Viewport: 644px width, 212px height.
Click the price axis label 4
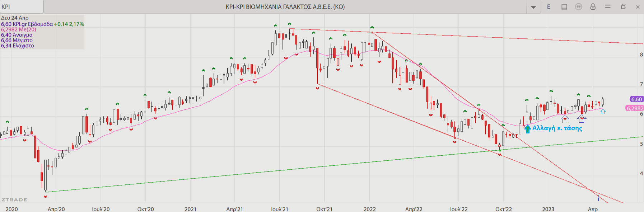641,173
